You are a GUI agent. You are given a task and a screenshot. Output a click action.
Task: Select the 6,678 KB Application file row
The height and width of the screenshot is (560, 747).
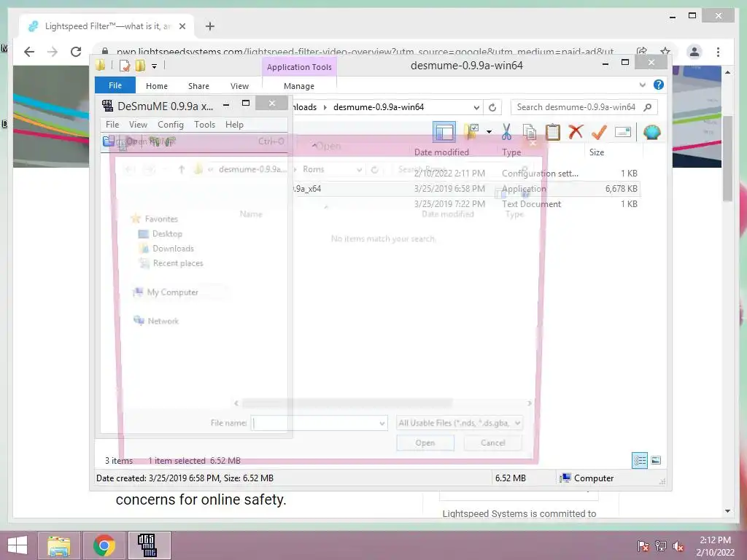click(x=466, y=189)
